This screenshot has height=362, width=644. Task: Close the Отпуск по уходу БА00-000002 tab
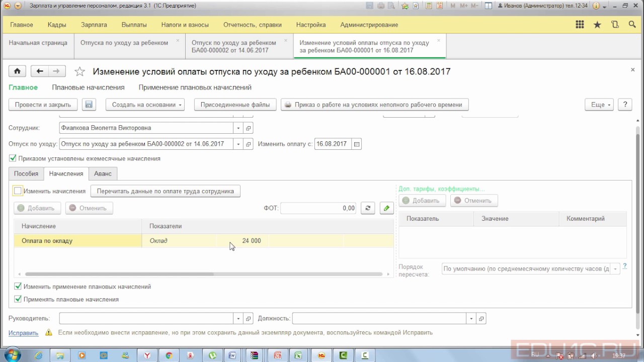coord(286,40)
